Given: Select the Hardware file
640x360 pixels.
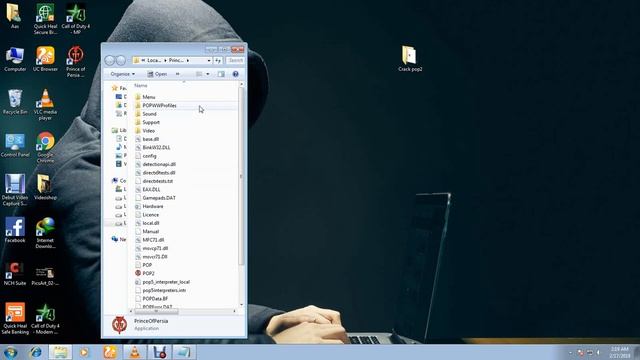Looking at the screenshot, I should (149, 206).
